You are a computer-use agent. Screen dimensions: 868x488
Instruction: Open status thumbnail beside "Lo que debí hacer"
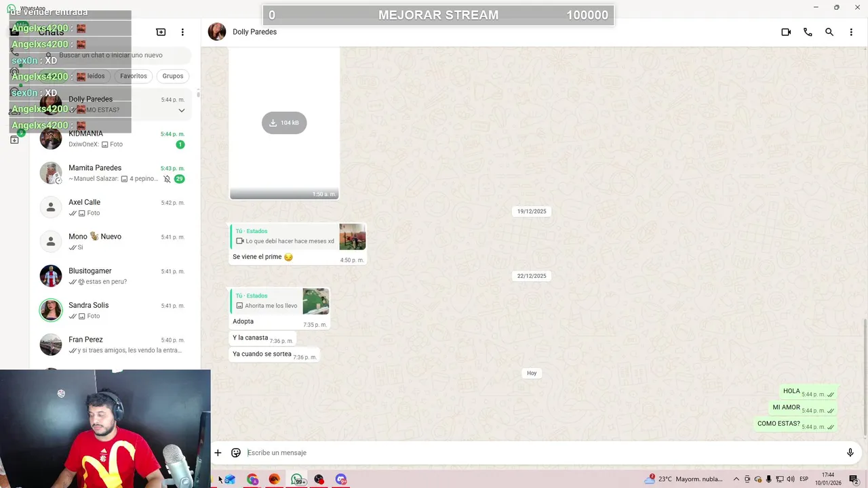pyautogui.click(x=353, y=237)
